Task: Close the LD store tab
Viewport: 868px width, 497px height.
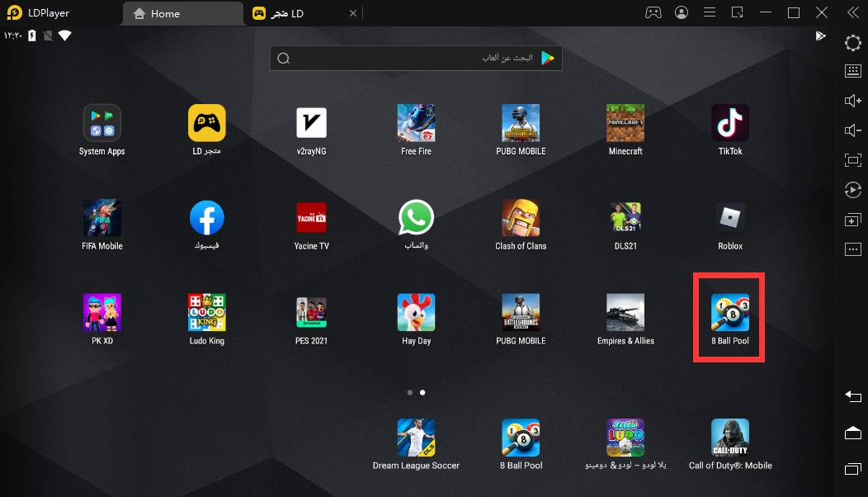Action: (353, 13)
